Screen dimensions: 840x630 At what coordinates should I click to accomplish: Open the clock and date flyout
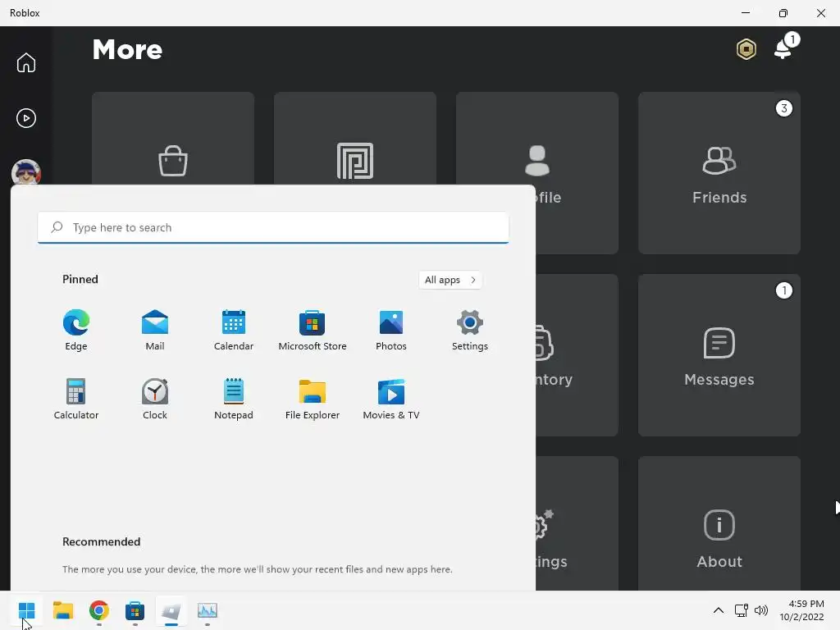(x=802, y=610)
